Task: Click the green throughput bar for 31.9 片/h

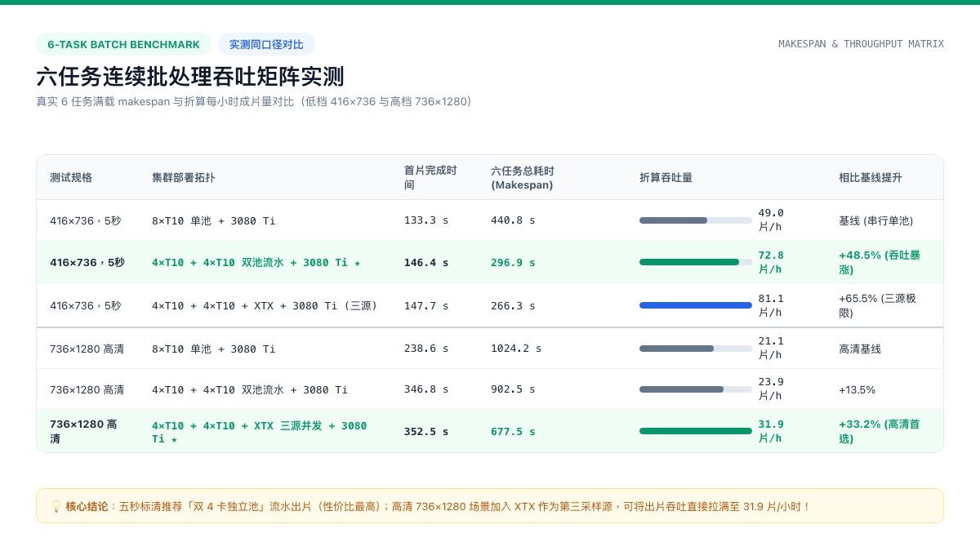Action: (x=696, y=431)
